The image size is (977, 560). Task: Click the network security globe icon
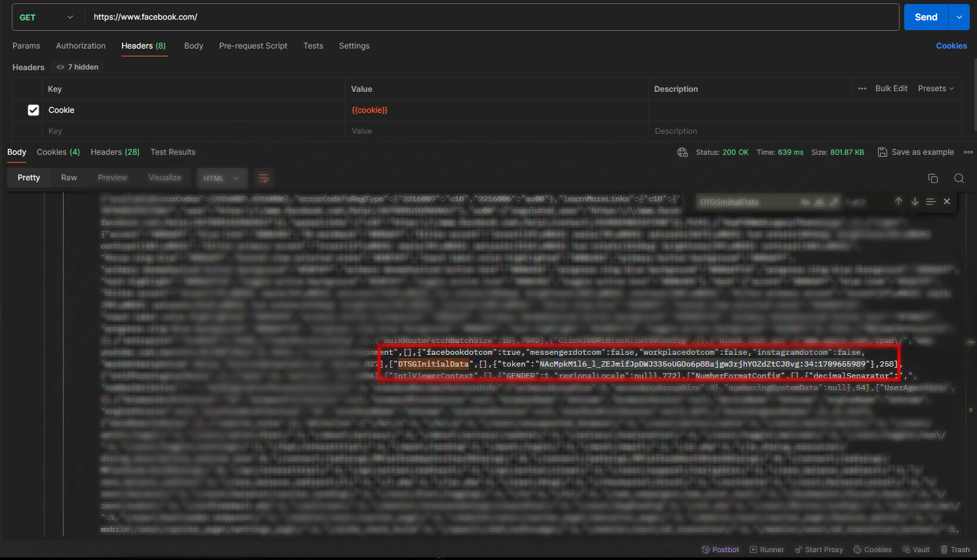683,152
